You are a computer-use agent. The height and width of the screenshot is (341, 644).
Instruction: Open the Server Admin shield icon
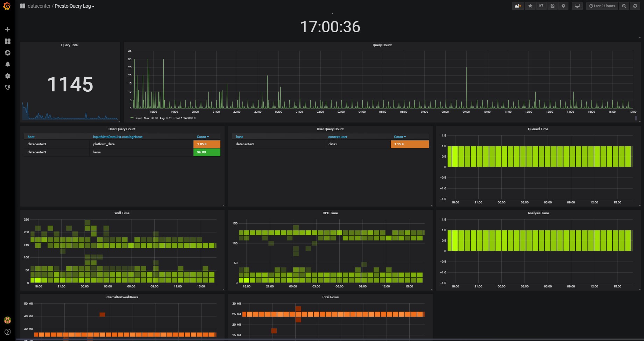7,88
